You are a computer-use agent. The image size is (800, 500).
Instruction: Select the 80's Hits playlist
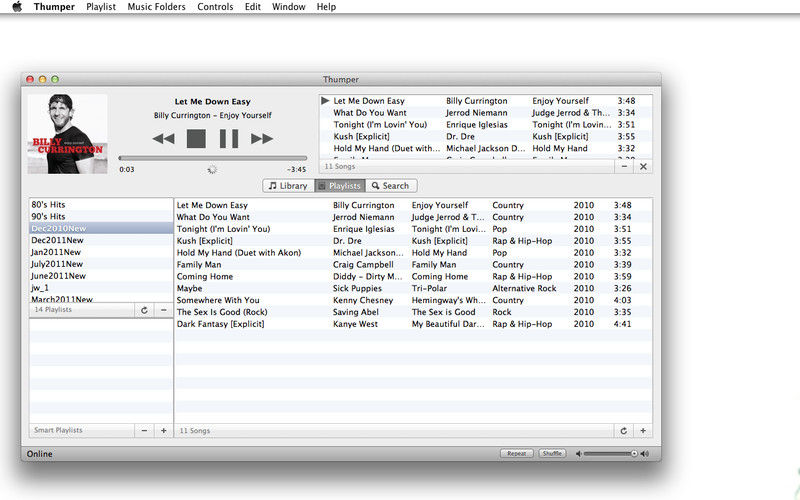pos(101,205)
